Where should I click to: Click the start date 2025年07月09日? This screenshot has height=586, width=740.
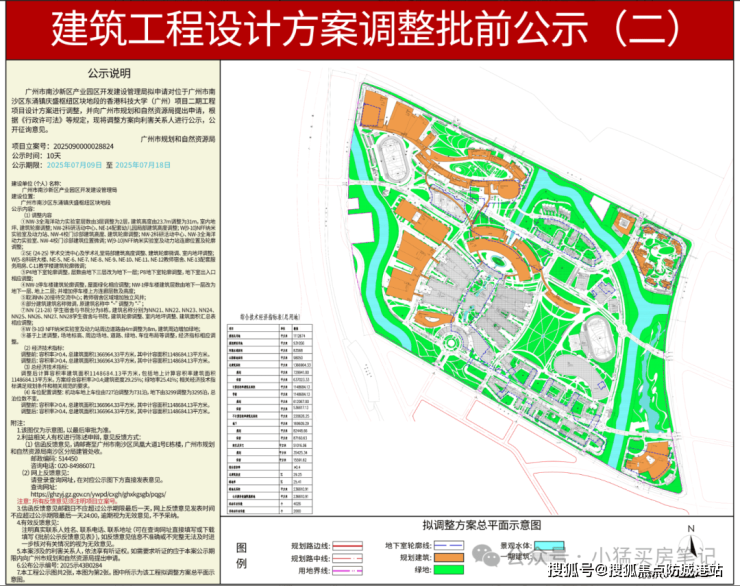[x=74, y=165]
